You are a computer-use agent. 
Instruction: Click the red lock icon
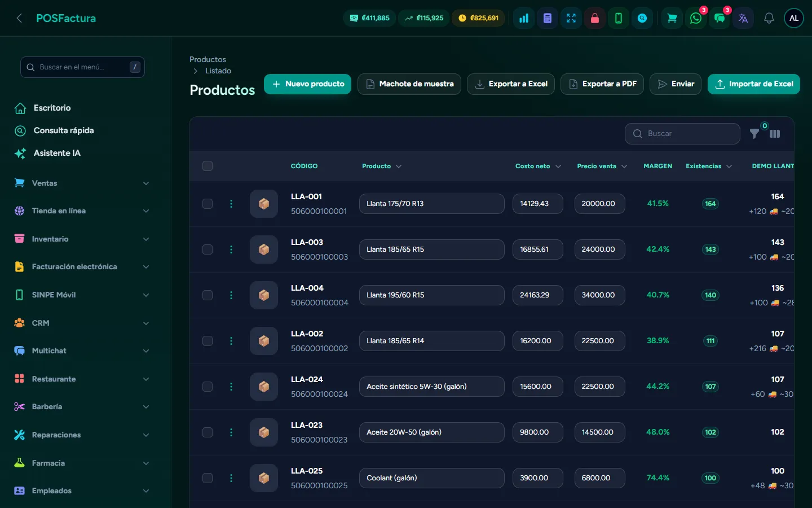595,18
